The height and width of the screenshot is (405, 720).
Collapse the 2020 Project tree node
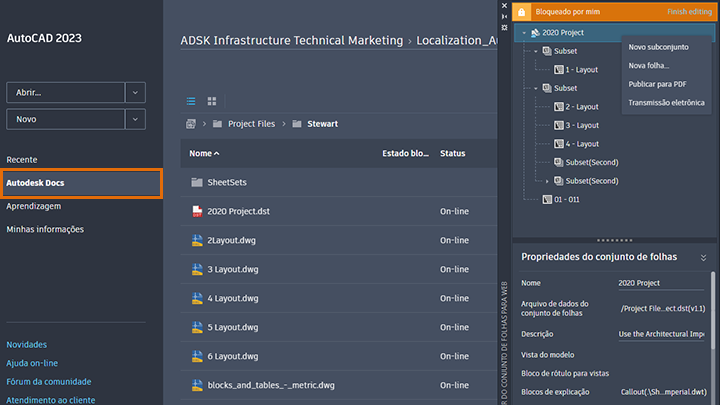coord(524,33)
